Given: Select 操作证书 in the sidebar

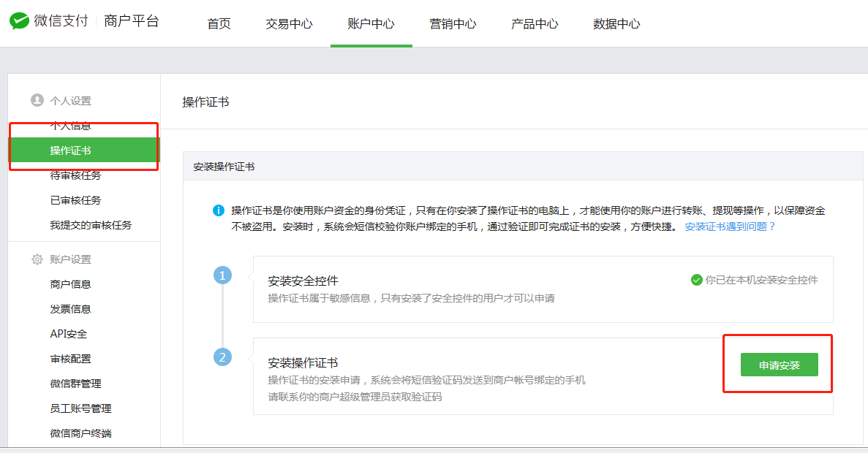Looking at the screenshot, I should 71,151.
